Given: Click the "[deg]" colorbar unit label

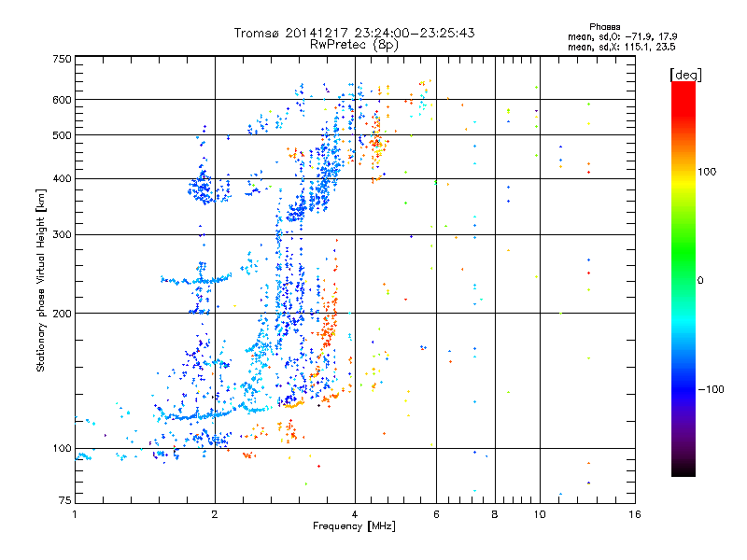Looking at the screenshot, I should click(x=685, y=75).
